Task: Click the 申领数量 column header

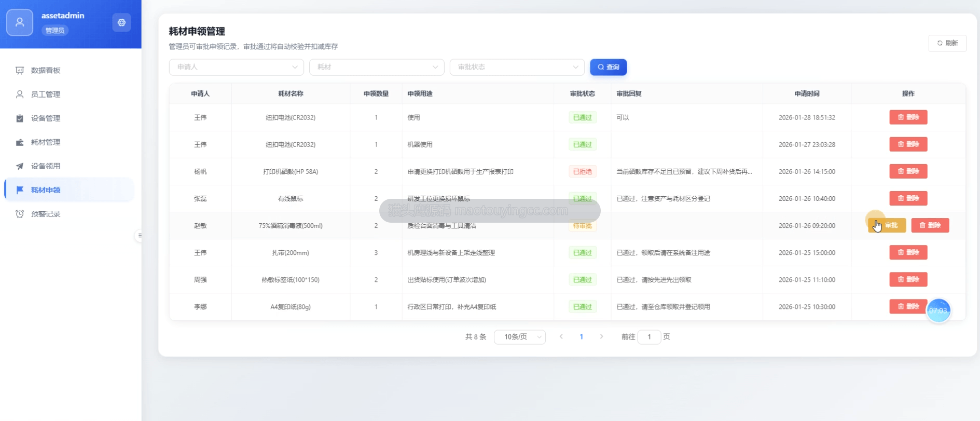Action: (x=376, y=94)
